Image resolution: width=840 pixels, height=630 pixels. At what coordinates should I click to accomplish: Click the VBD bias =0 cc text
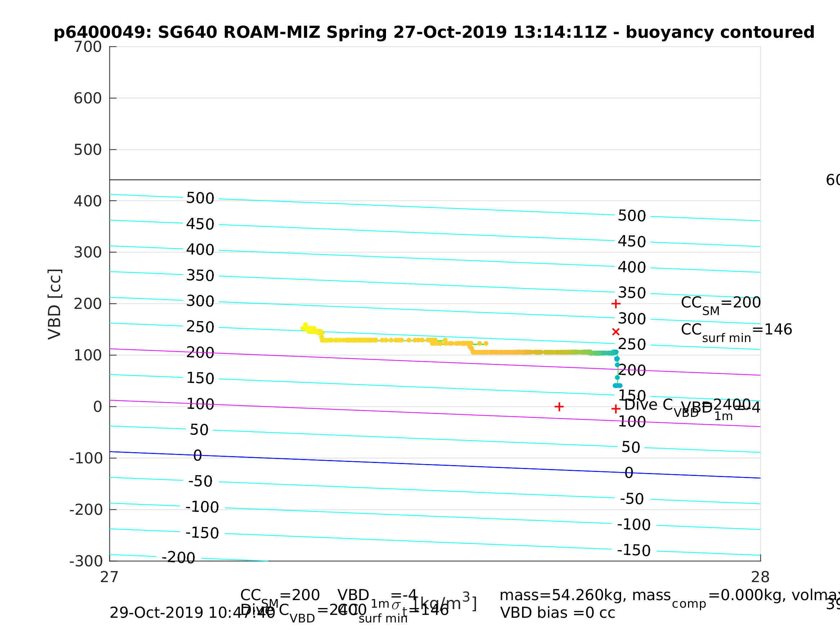[557, 613]
